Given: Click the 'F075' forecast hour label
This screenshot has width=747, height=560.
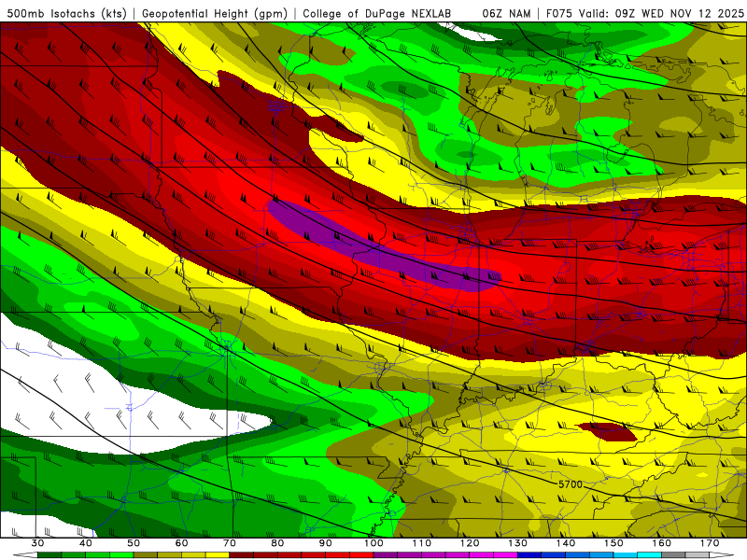Looking at the screenshot, I should [x=559, y=13].
